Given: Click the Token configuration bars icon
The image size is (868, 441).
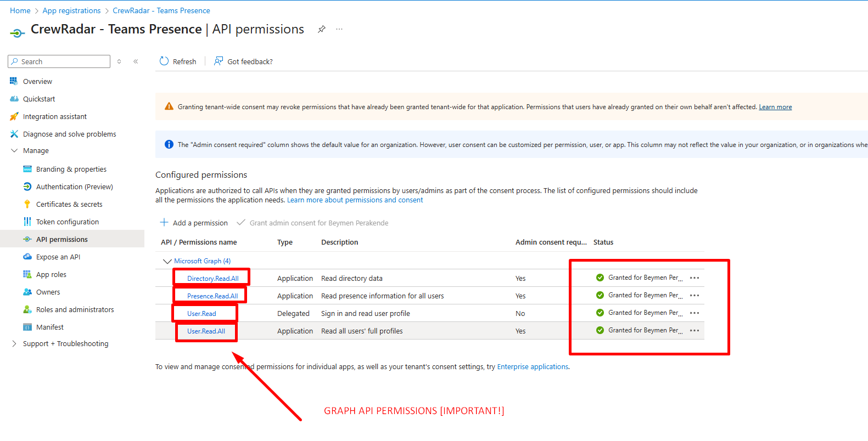Looking at the screenshot, I should coord(27,222).
